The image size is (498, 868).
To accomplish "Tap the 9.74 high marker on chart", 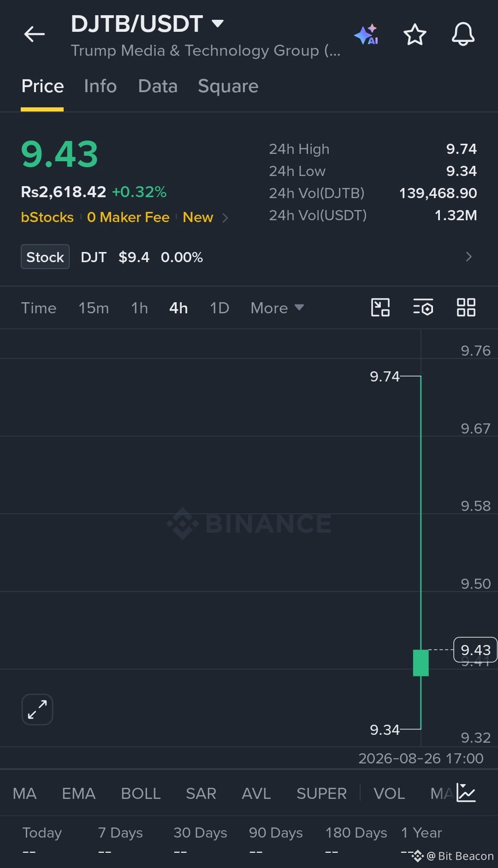I will tap(385, 376).
